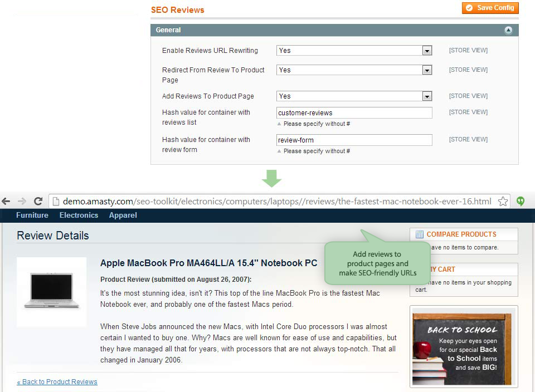Click the browser forward arrow
This screenshot has width=535, height=392.
click(x=22, y=202)
